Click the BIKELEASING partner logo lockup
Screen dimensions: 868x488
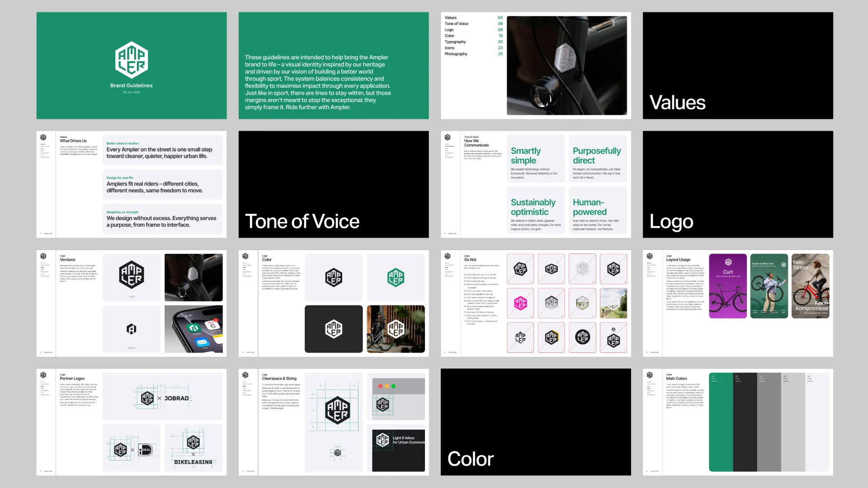[193, 447]
